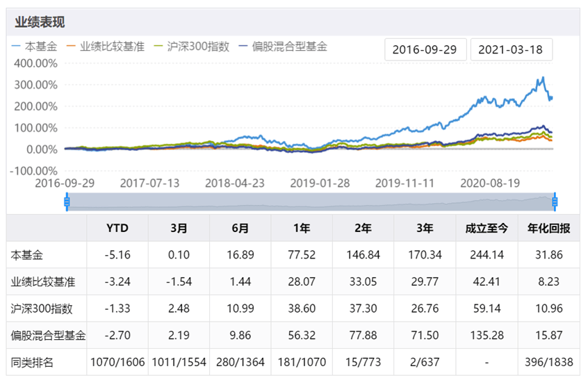This screenshot has width=588, height=378.
Task: Click the fund 6-month value 16.89
Action: tap(240, 255)
